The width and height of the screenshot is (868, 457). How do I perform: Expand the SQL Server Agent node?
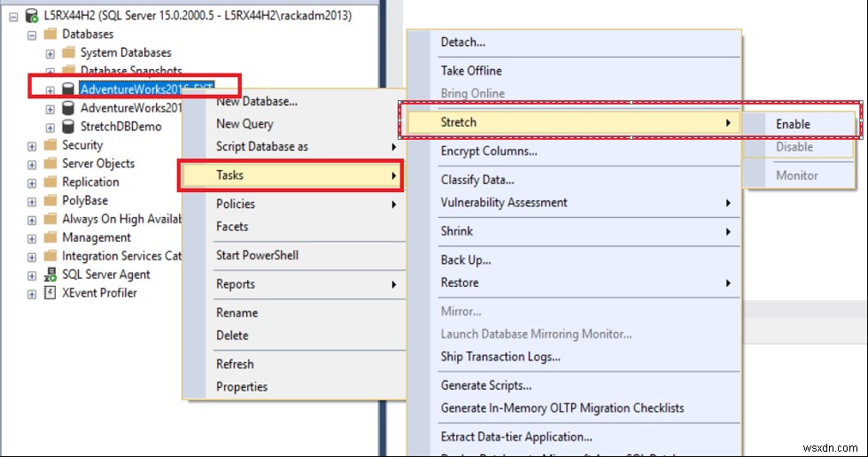coord(32,275)
